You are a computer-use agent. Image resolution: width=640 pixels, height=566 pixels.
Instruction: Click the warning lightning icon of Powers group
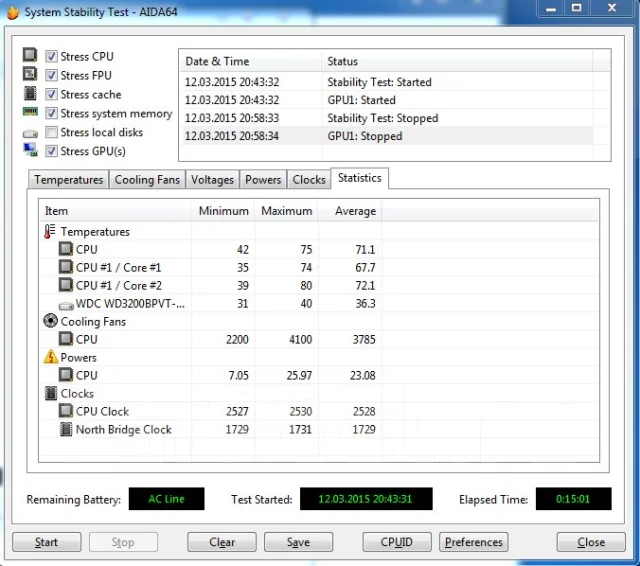pos(50,357)
